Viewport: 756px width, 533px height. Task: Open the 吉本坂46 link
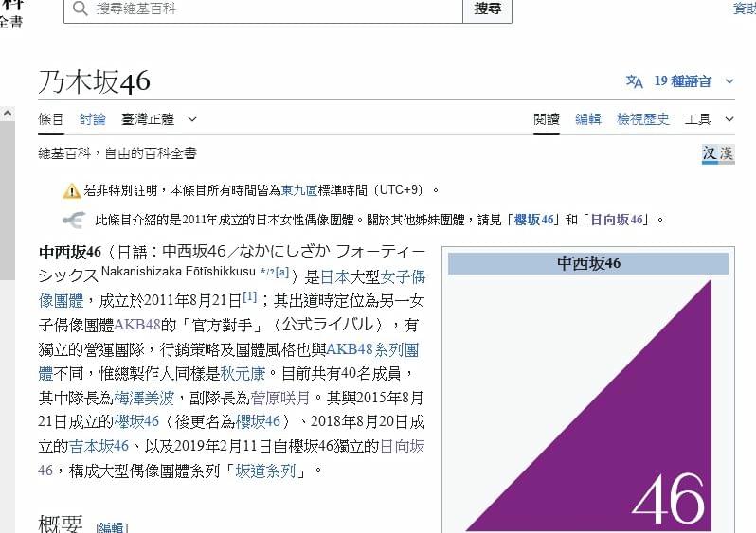pyautogui.click(x=99, y=446)
